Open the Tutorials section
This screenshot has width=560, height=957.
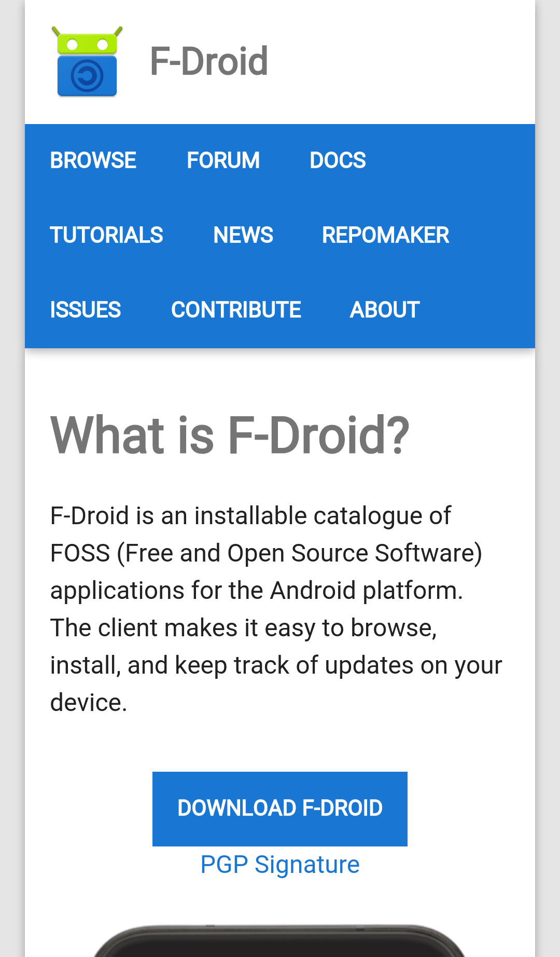coord(106,235)
